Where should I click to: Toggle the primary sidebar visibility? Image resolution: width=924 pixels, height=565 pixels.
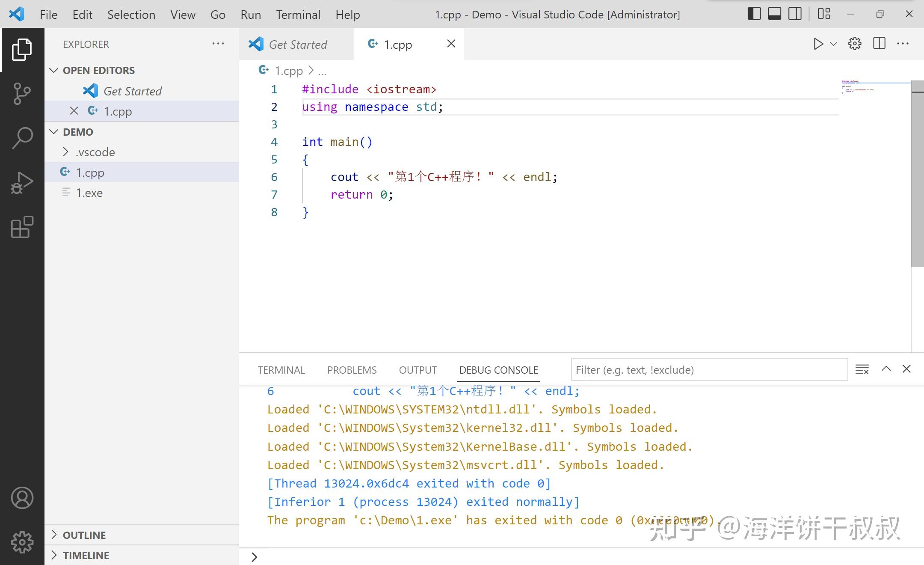pos(754,13)
